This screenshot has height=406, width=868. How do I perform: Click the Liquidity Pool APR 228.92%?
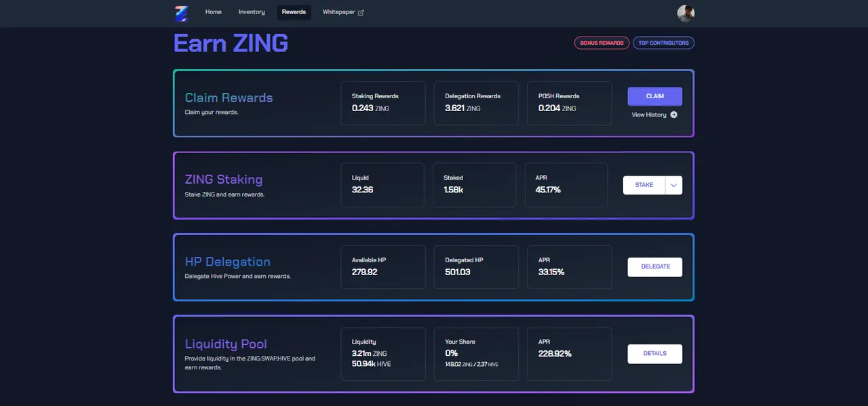555,353
